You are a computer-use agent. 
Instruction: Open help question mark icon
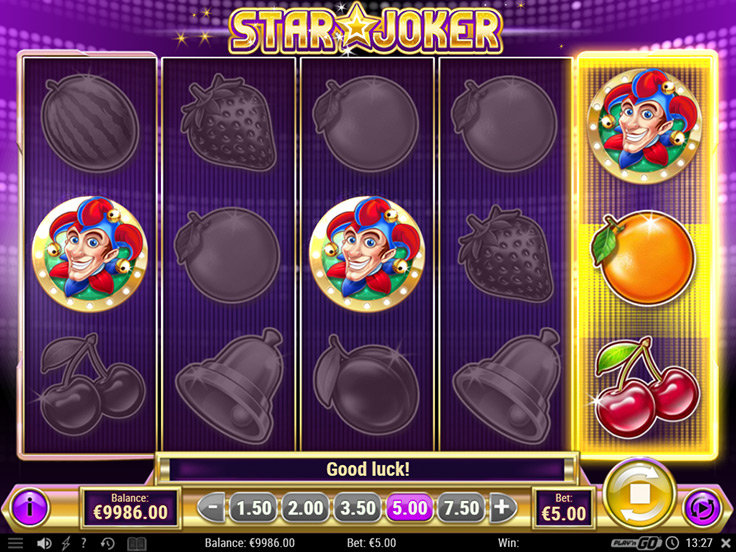[x=84, y=543]
